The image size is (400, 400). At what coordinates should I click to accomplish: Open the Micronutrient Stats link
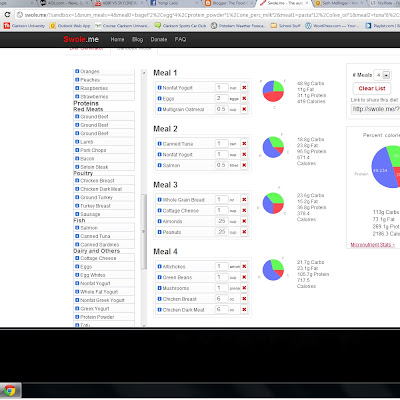tap(372, 245)
